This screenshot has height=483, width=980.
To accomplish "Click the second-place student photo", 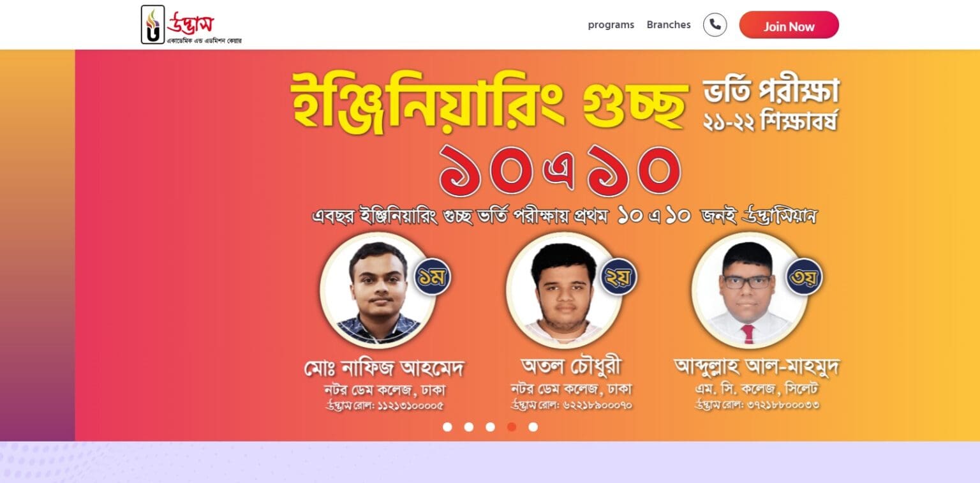I will (563, 290).
